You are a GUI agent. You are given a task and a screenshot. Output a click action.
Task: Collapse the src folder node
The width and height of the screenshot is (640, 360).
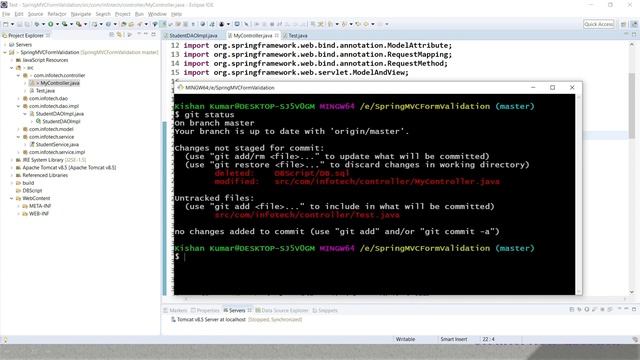[x=12, y=68]
